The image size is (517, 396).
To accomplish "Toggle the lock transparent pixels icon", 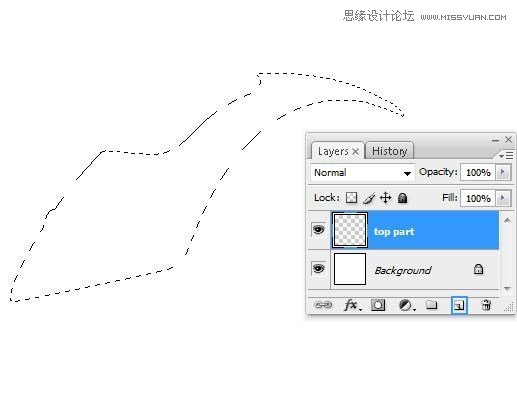I will point(351,198).
